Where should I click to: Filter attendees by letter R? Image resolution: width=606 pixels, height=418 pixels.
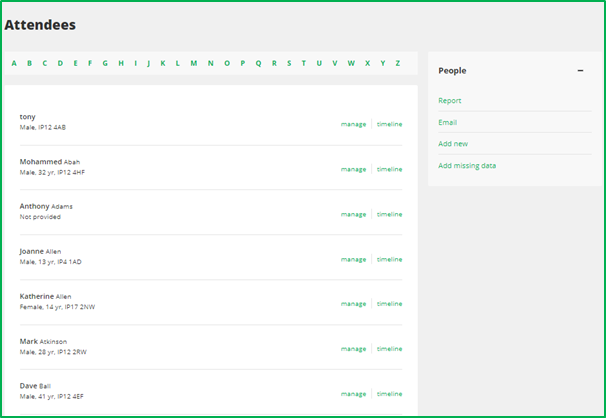pos(274,63)
